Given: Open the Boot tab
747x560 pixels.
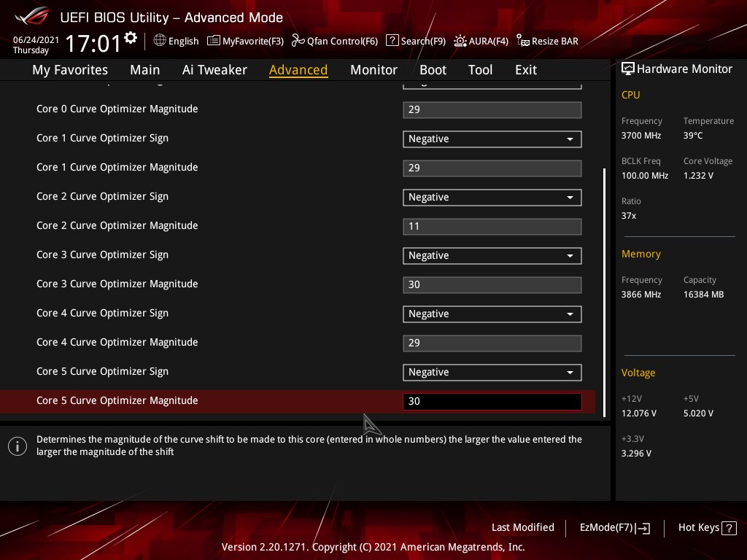Looking at the screenshot, I should tap(433, 70).
